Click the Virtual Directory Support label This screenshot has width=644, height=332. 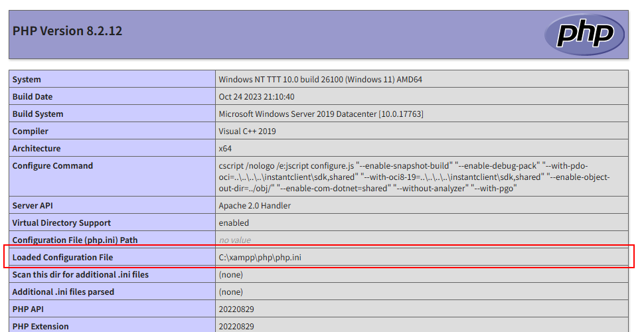pyautogui.click(x=62, y=223)
